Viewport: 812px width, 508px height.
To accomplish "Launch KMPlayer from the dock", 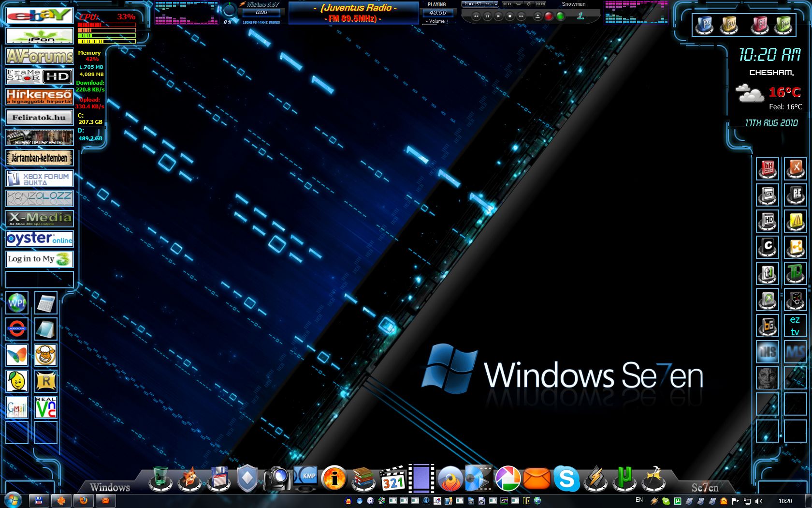I will (x=306, y=479).
